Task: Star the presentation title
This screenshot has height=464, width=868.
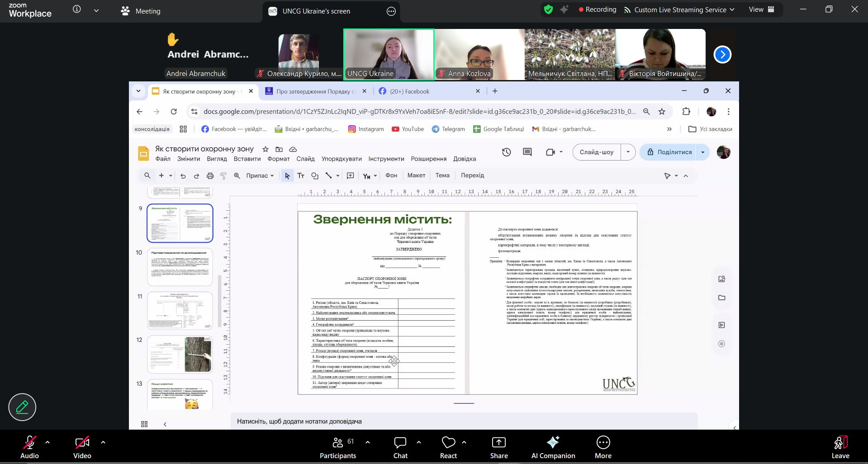Action: pos(266,149)
